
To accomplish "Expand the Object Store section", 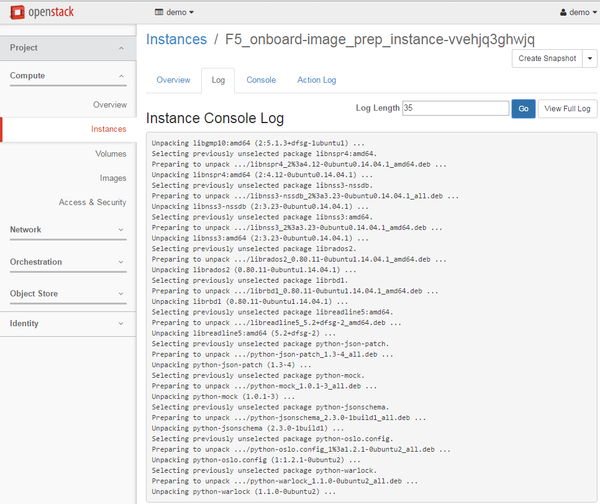I will (68, 294).
